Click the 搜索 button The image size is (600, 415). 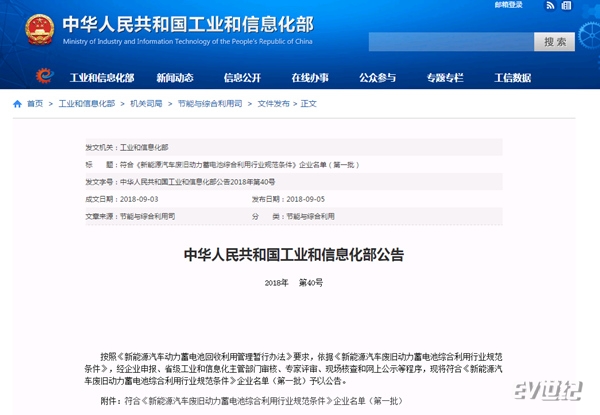pyautogui.click(x=554, y=42)
